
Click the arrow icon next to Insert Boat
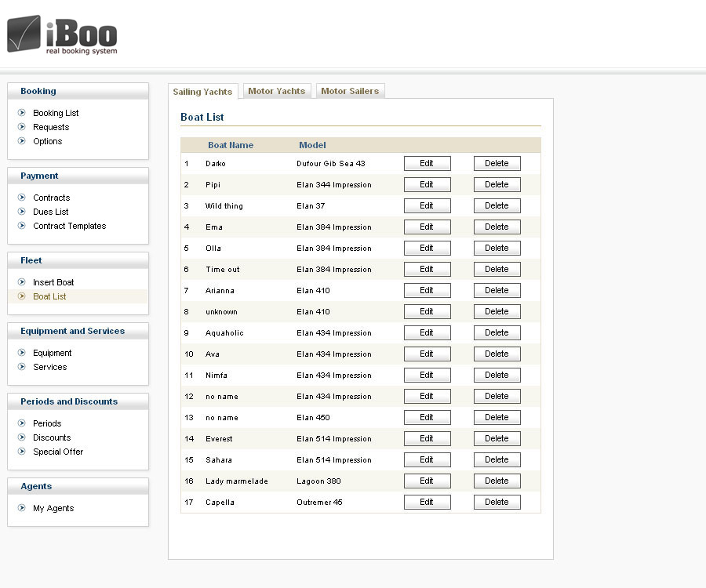click(x=22, y=282)
